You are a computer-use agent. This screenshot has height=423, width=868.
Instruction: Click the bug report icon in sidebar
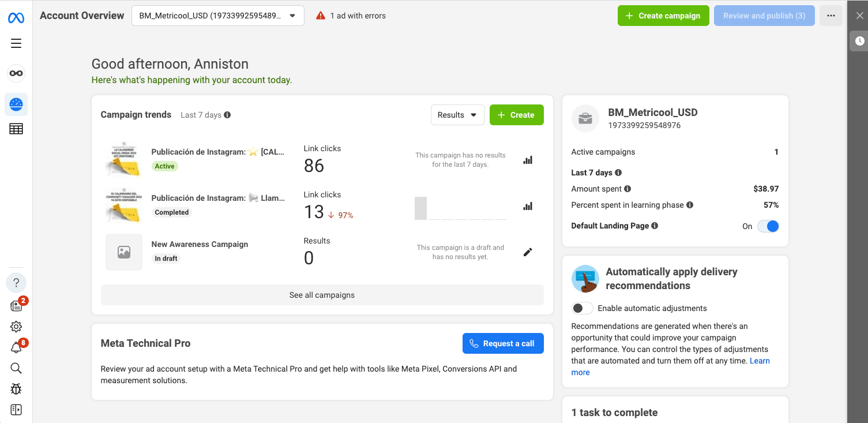pos(16,389)
